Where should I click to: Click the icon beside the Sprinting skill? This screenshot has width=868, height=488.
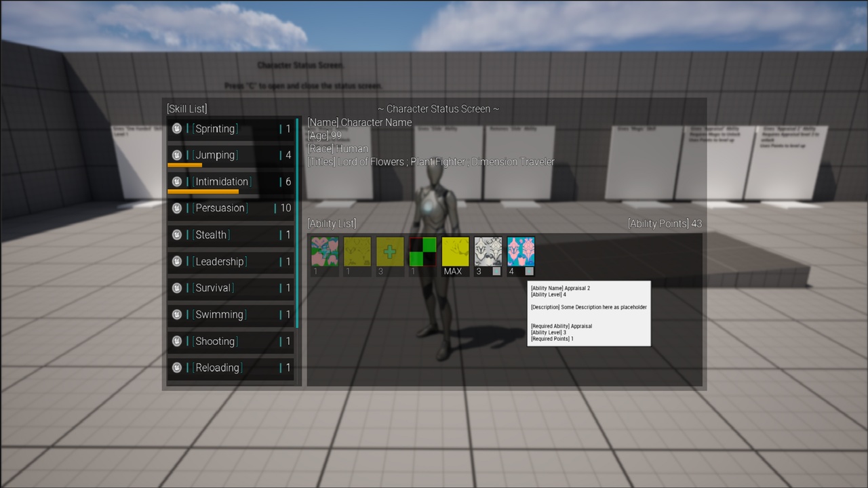(177, 128)
